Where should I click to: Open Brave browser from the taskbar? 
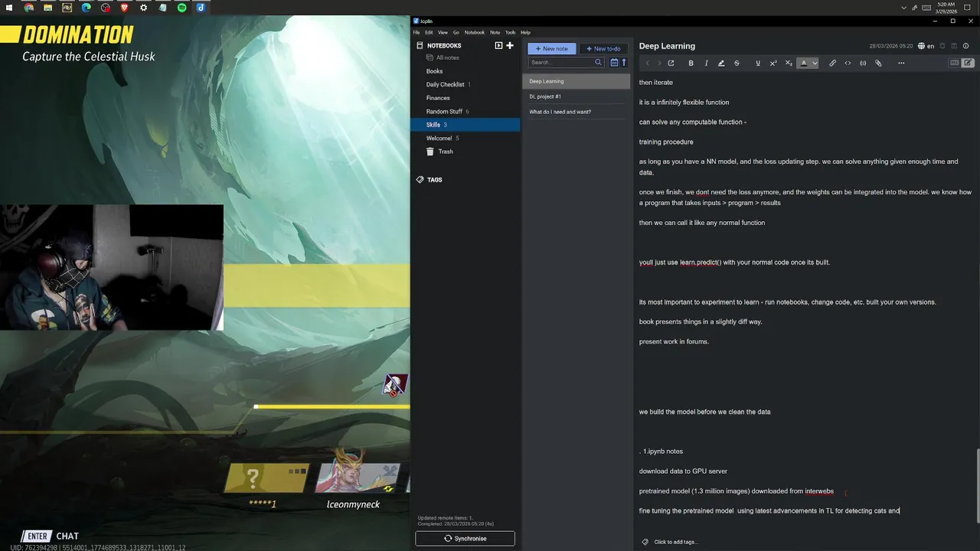coord(124,8)
